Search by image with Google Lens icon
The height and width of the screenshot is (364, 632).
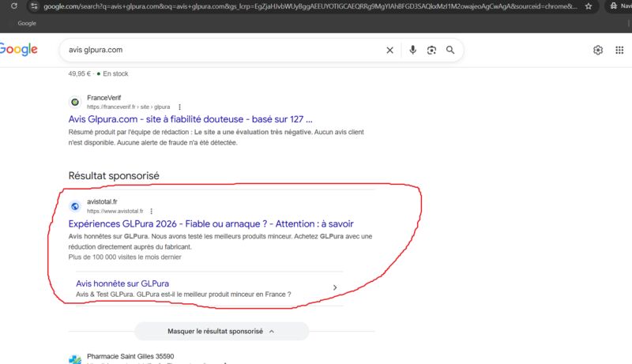[x=431, y=50]
